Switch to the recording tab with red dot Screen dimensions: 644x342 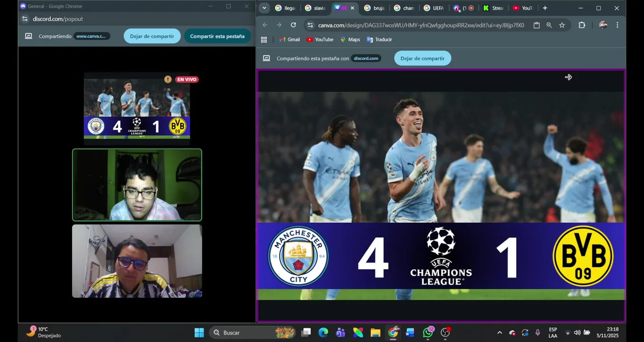click(463, 8)
